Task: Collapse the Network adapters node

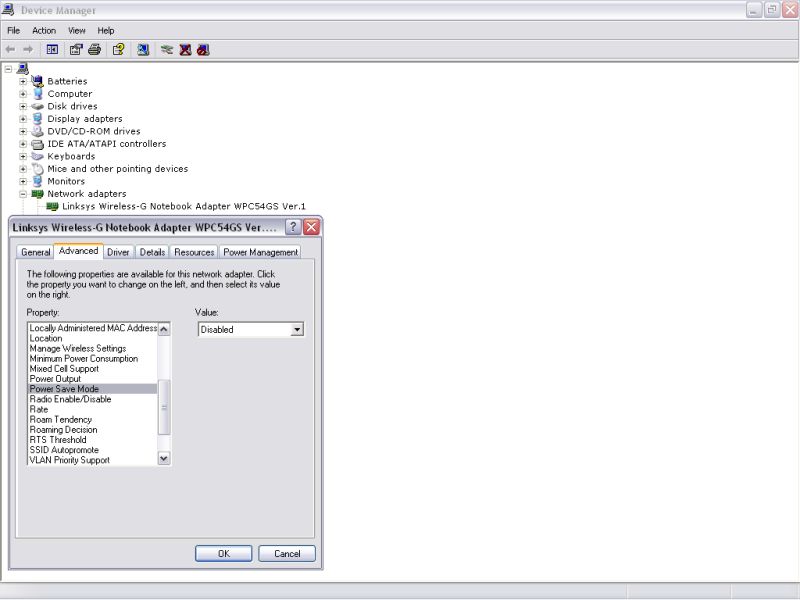Action: [x=23, y=194]
